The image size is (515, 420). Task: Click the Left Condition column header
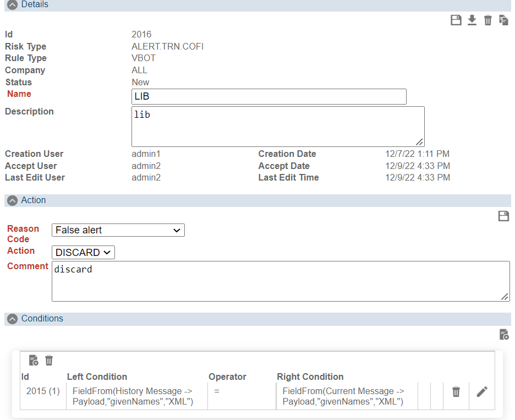click(x=98, y=377)
